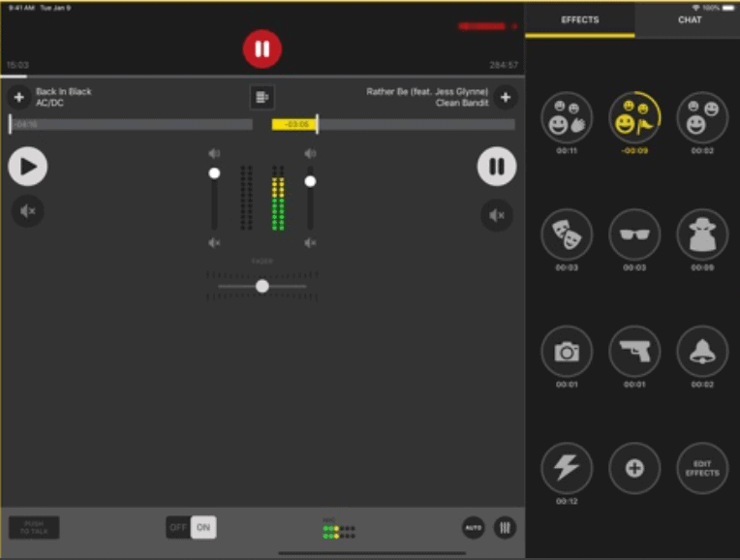Switch to the Chat tab
Screen dimensions: 740x560
point(690,19)
